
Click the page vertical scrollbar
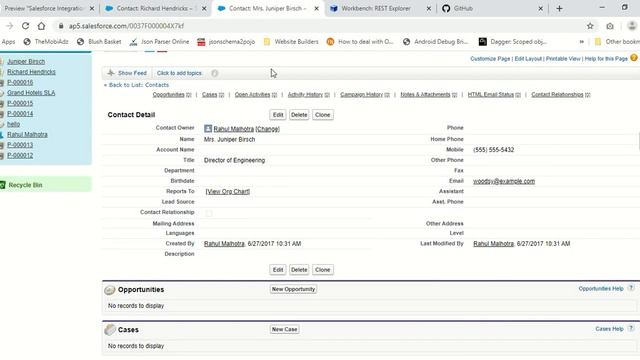click(638, 141)
